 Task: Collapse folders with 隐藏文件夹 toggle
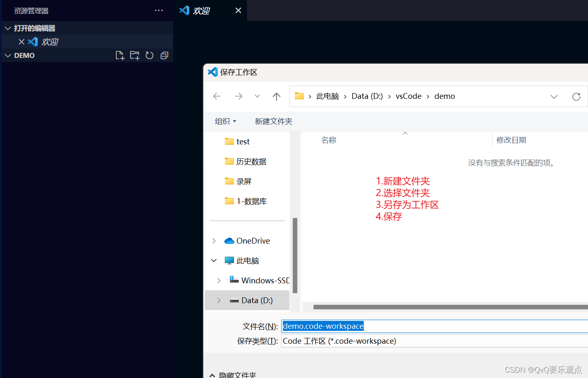tap(233, 375)
